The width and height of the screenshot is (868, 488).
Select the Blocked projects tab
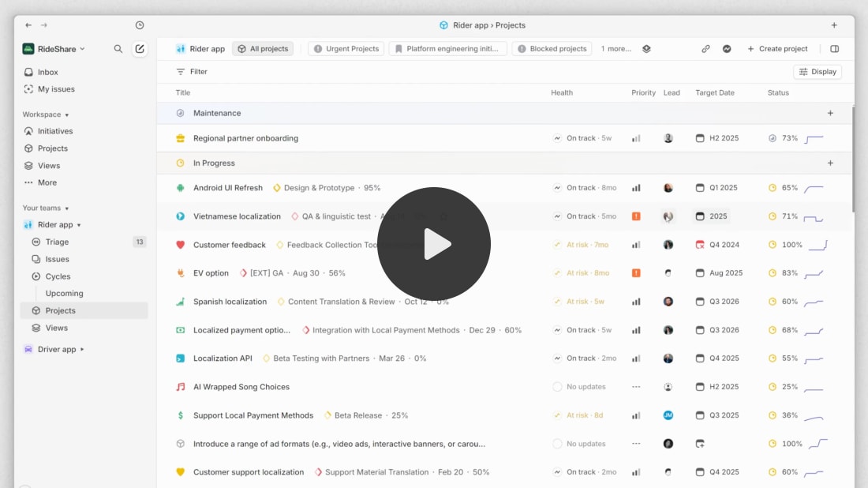point(552,49)
